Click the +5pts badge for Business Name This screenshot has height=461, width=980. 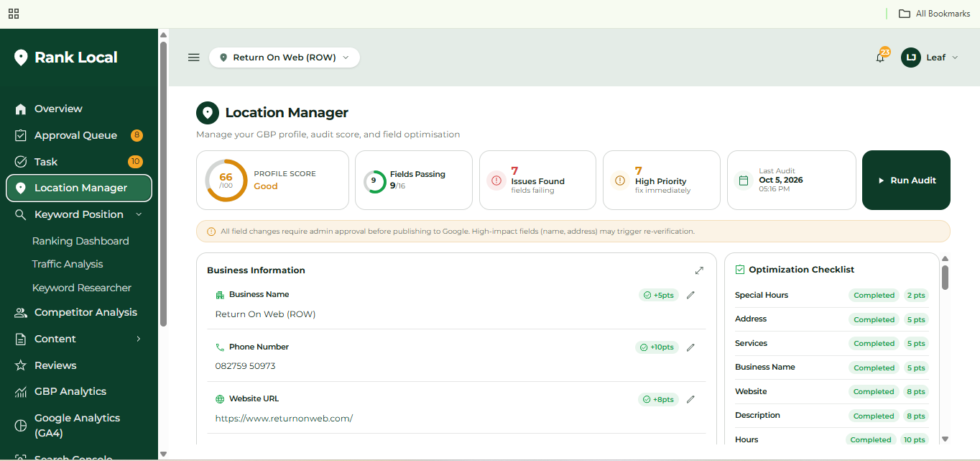[x=659, y=295]
